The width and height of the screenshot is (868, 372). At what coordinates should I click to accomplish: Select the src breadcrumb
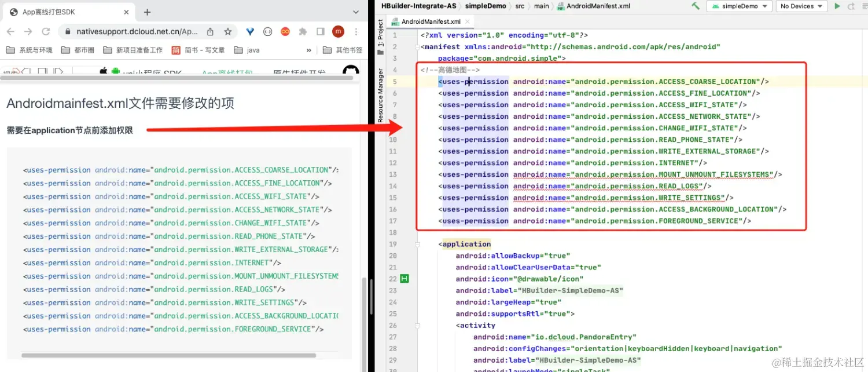point(520,6)
